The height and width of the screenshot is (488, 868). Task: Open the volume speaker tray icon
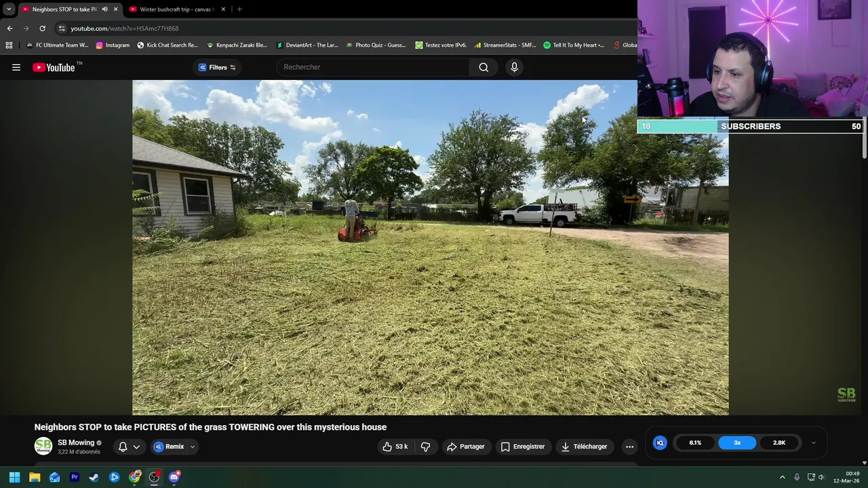click(821, 477)
